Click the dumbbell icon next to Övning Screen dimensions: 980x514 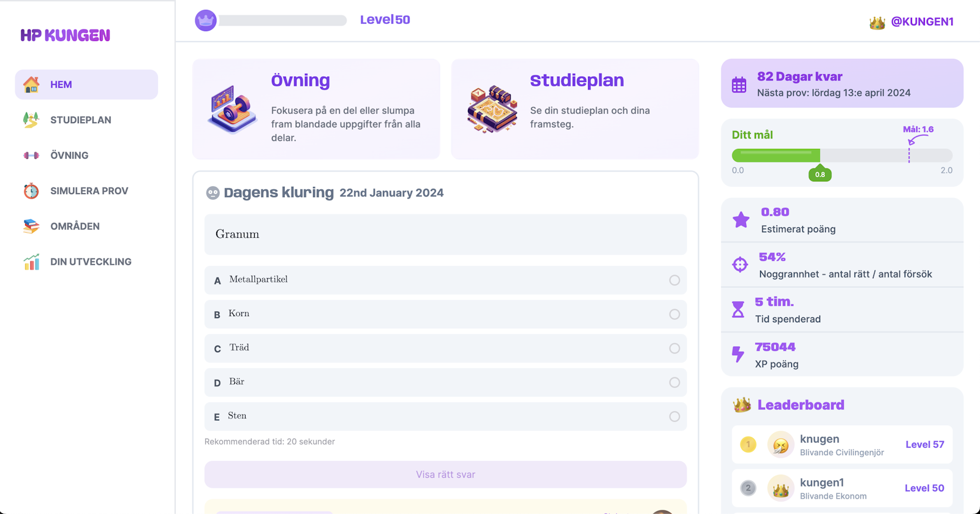click(x=31, y=156)
